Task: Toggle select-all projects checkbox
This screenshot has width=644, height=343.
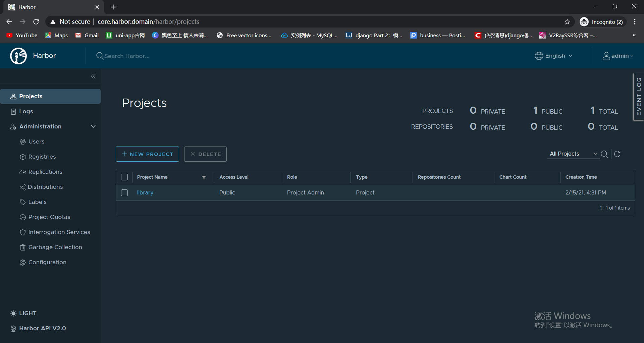Action: pos(124,177)
